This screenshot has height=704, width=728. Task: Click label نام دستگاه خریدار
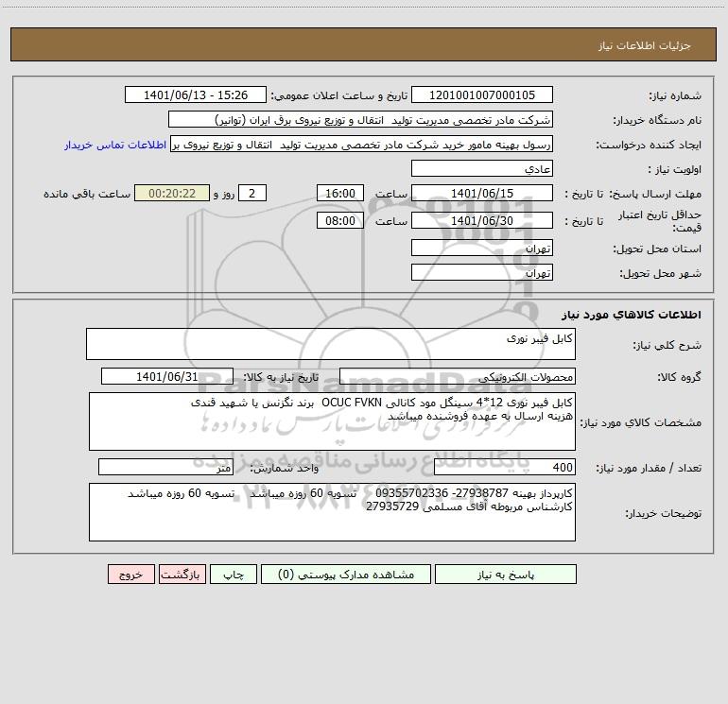click(x=657, y=120)
